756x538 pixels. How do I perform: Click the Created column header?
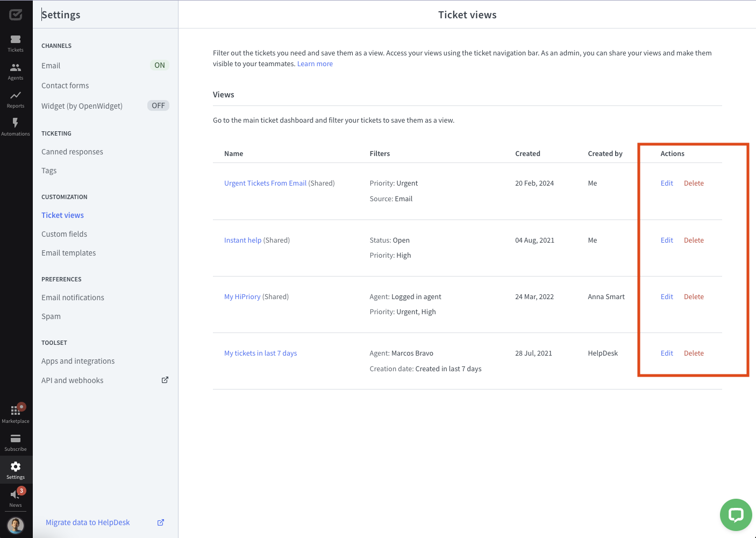[527, 153]
